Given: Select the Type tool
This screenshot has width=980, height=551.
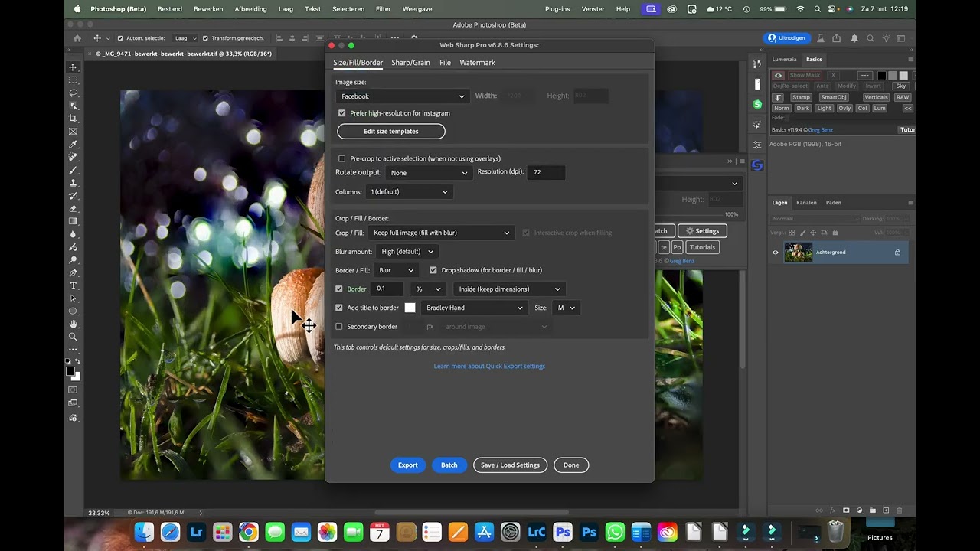Looking at the screenshot, I should pos(73,285).
